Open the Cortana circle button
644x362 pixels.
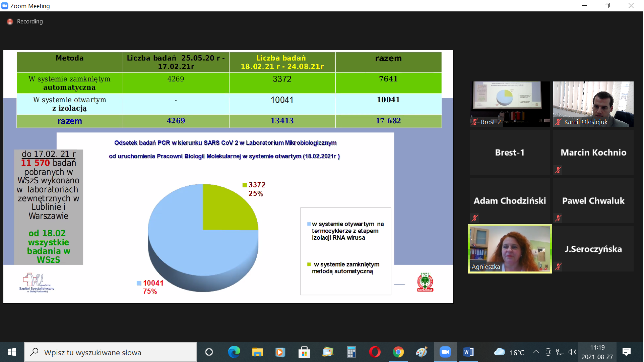(209, 352)
